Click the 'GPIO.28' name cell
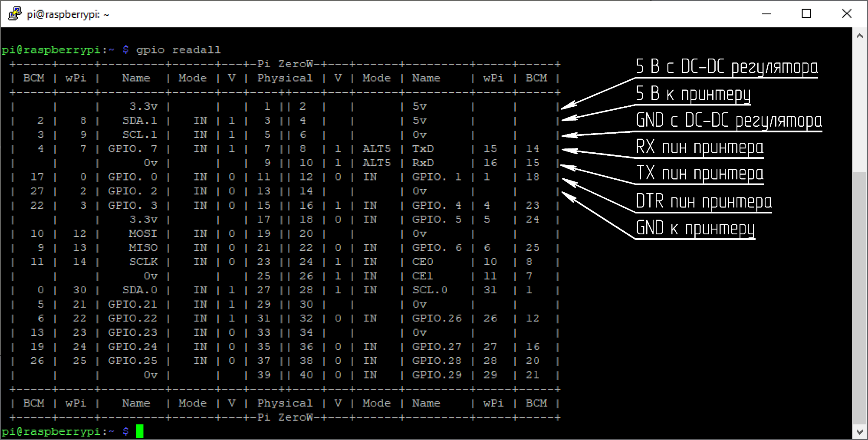 (437, 361)
